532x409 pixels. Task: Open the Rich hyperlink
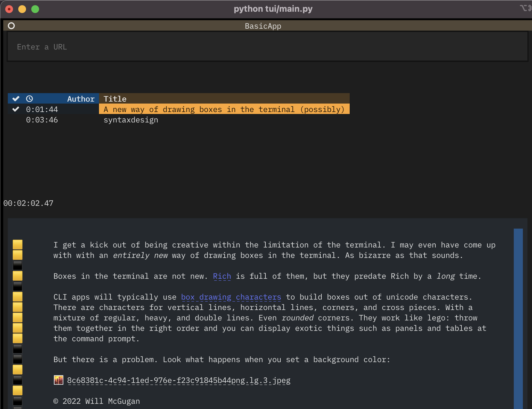point(222,276)
